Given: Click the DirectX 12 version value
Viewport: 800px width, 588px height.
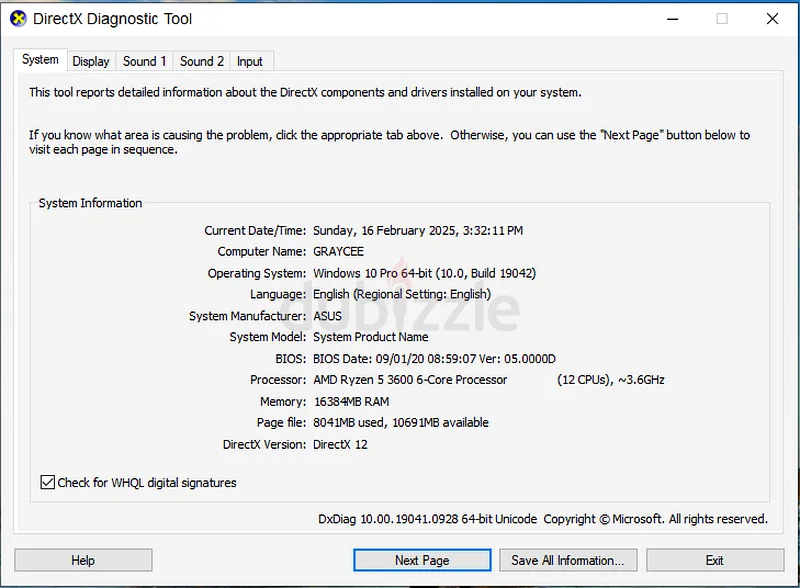Looking at the screenshot, I should (x=340, y=445).
